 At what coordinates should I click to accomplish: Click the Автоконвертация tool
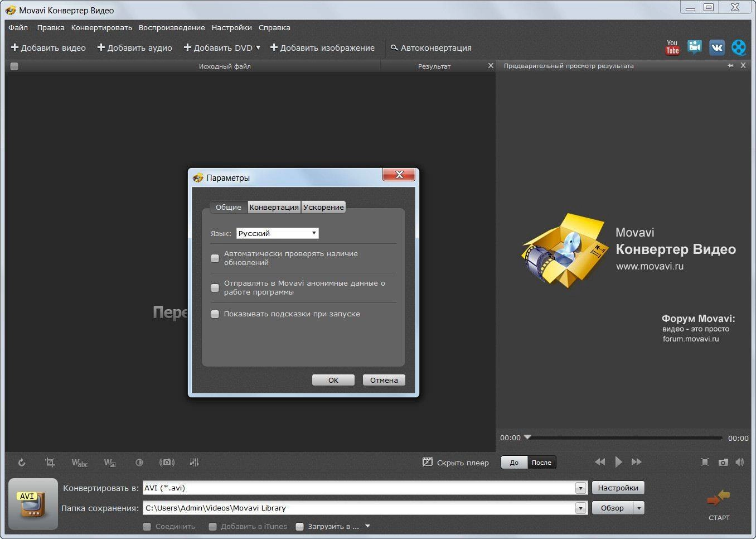click(431, 48)
